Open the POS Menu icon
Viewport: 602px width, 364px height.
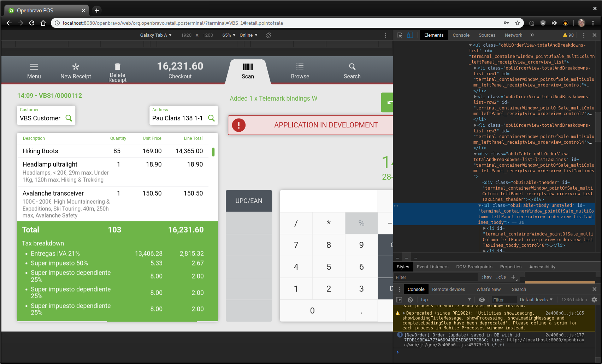tap(34, 67)
